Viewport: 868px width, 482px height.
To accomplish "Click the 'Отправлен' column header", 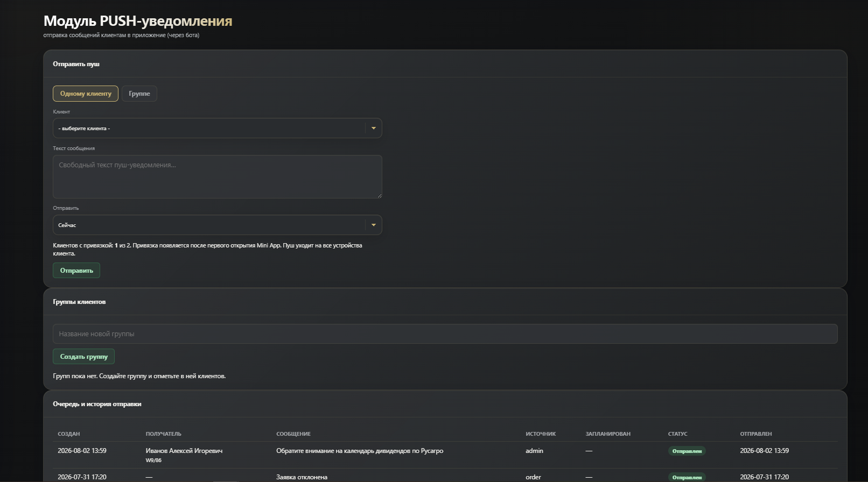I will point(756,434).
